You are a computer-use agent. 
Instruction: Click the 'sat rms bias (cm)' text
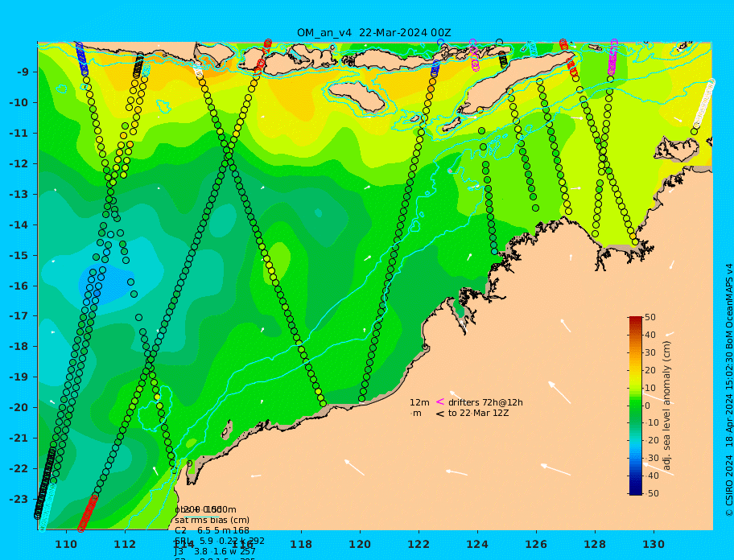[212, 520]
